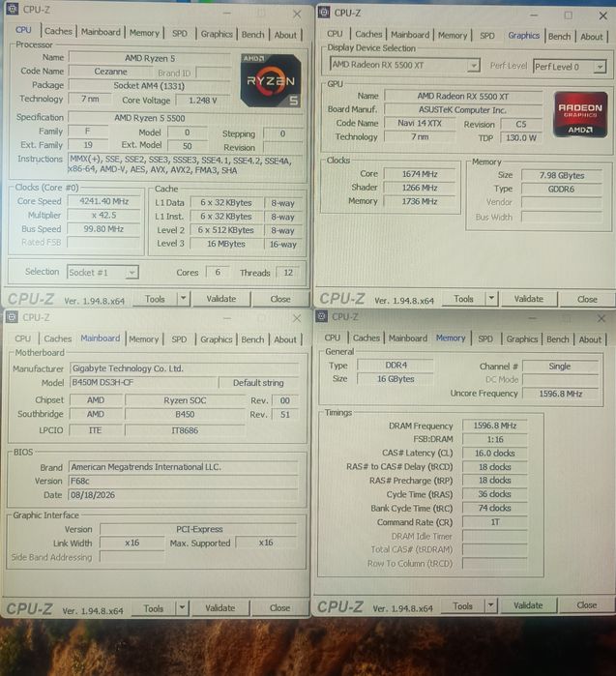Click the Tools button in the CPU window
This screenshot has width=616, height=676.
(155, 299)
